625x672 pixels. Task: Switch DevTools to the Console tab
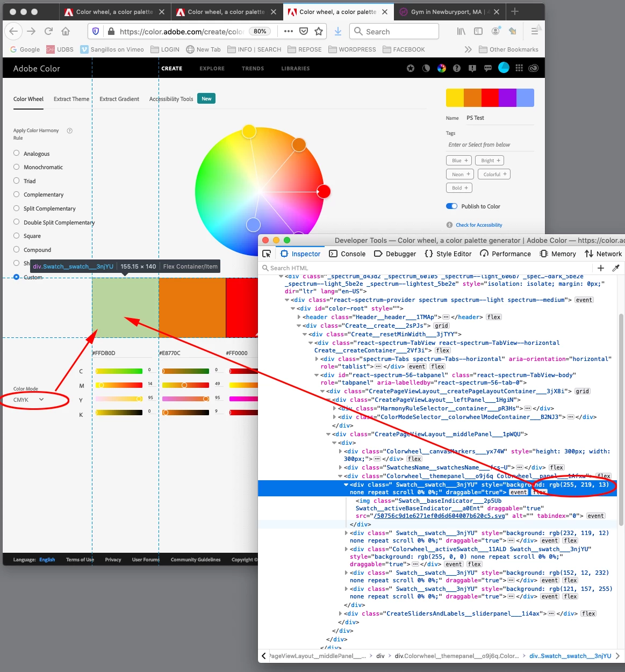coord(347,254)
